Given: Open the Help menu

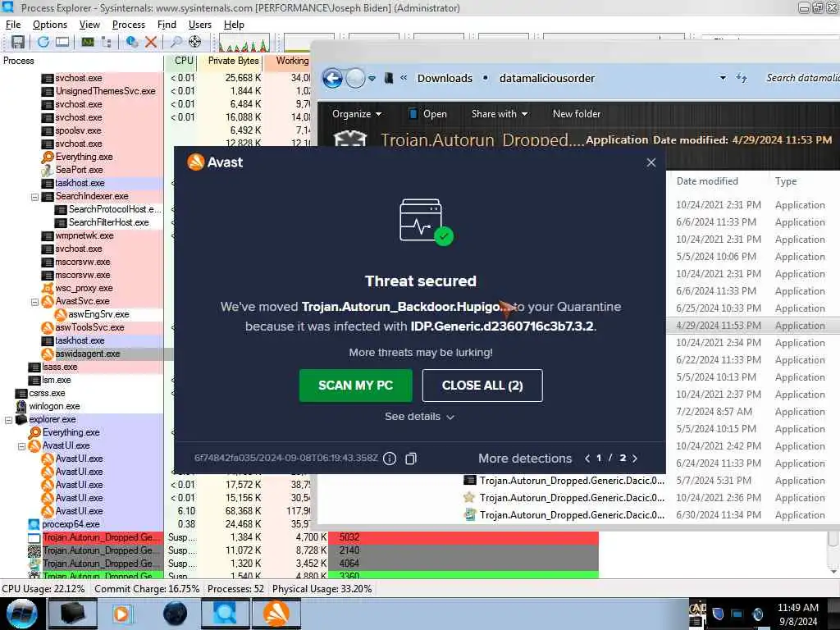Looking at the screenshot, I should click(234, 25).
